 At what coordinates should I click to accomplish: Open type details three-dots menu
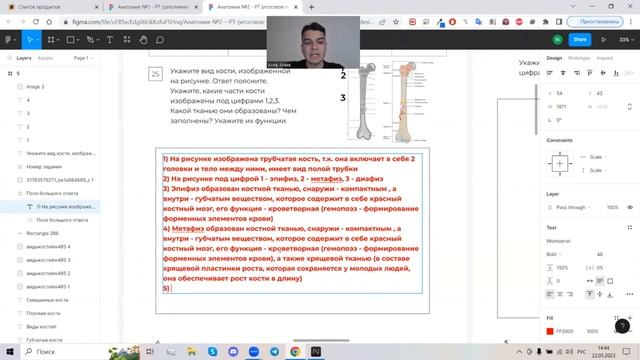pos(629,294)
